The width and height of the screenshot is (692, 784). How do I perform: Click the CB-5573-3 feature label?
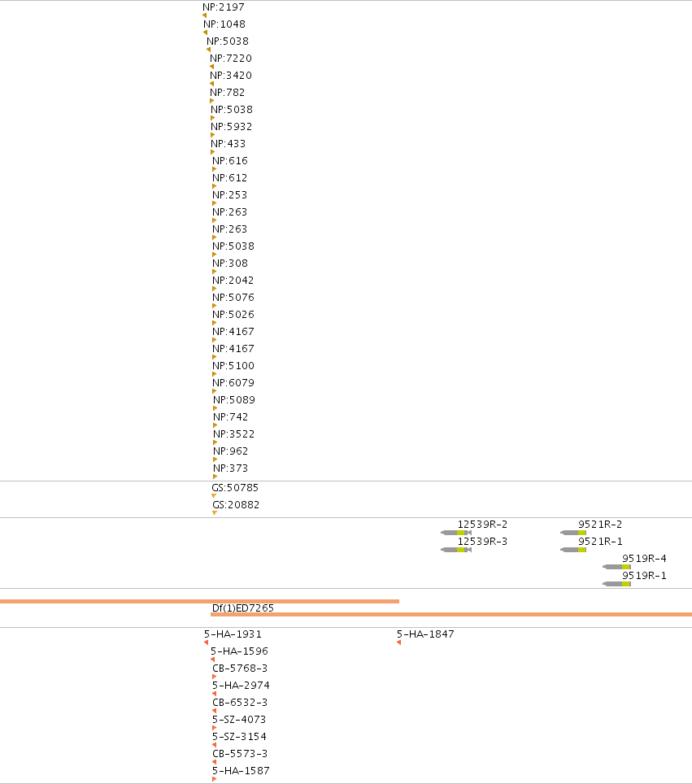click(x=240, y=753)
